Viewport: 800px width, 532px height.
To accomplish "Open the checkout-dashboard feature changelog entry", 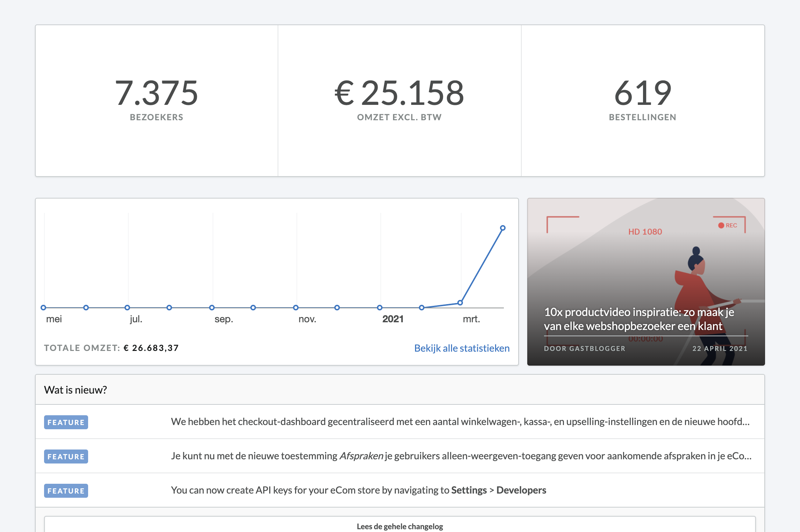I will click(x=400, y=422).
